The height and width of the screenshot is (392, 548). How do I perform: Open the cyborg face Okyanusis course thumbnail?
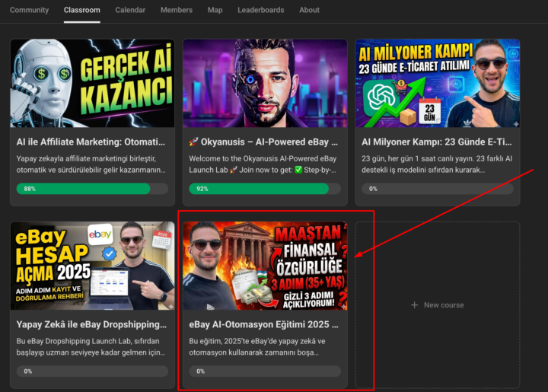tap(265, 83)
